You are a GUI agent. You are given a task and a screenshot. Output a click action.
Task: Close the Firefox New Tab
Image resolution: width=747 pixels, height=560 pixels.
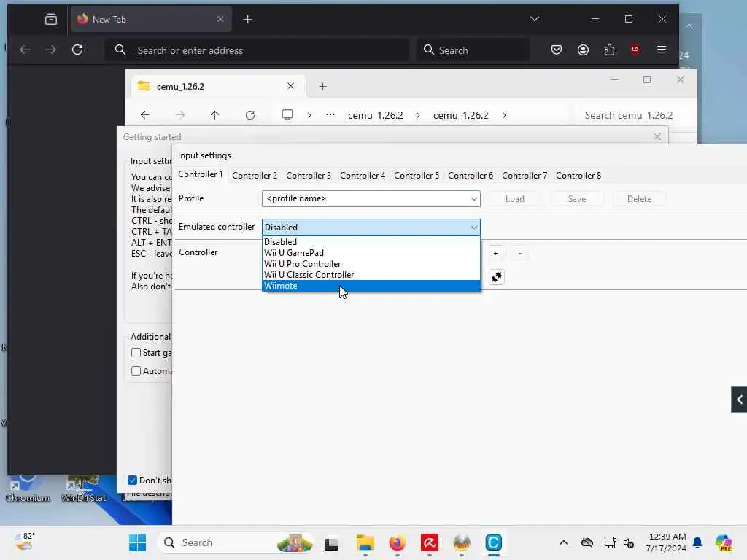tap(220, 19)
